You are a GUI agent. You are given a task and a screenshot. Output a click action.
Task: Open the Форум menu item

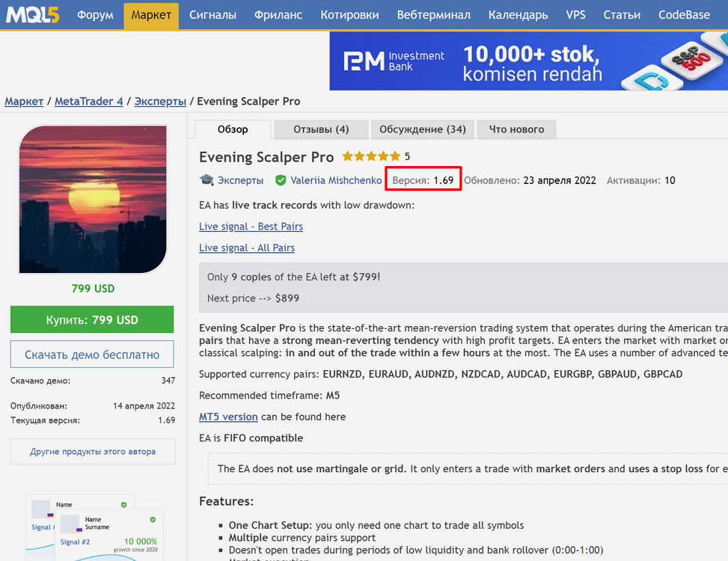(x=95, y=15)
